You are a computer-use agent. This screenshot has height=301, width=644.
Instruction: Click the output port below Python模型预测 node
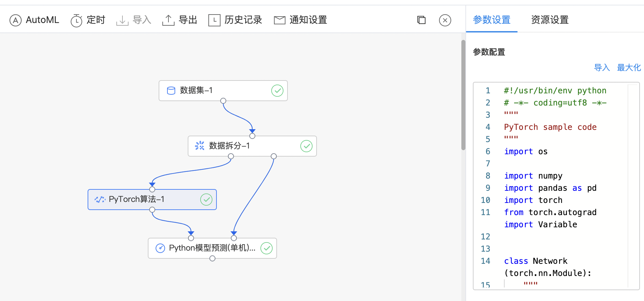212,258
